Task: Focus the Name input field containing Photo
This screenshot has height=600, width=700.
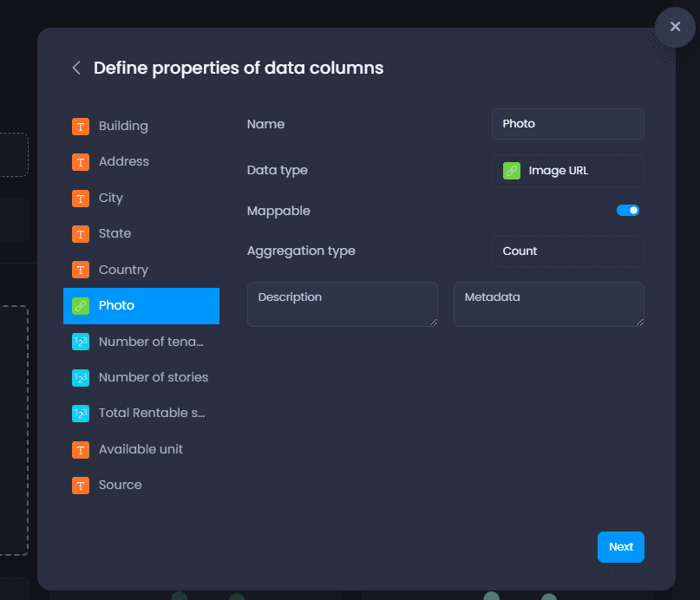Action: (567, 124)
